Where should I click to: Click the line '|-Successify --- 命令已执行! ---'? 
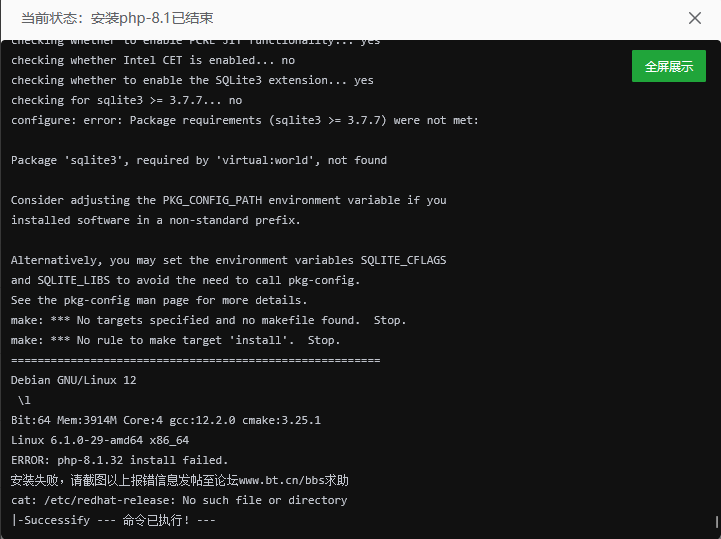tap(113, 521)
